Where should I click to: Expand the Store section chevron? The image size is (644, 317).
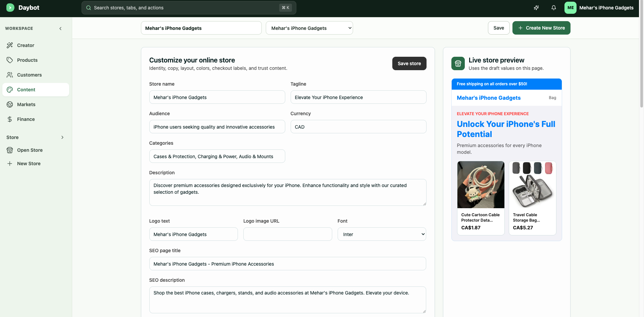(x=62, y=137)
